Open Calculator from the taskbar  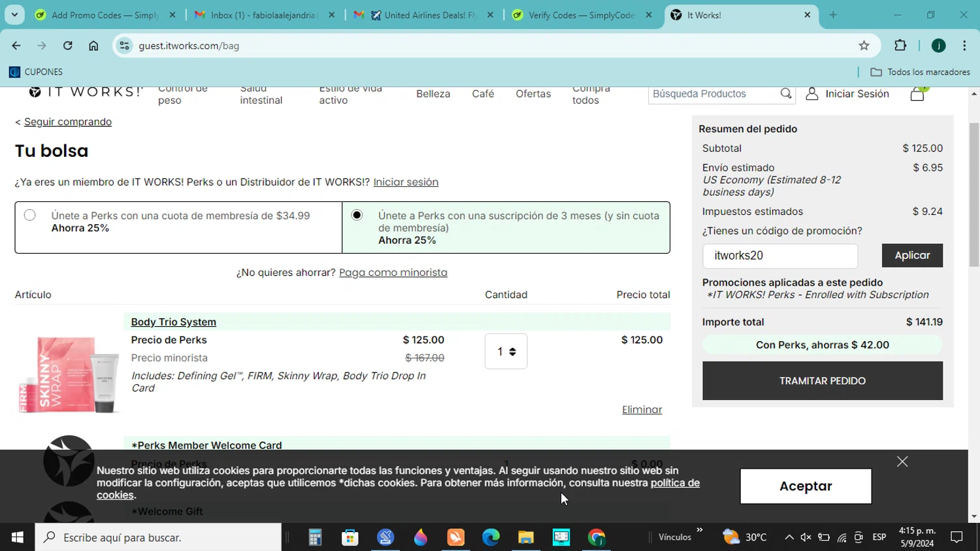coord(315,537)
